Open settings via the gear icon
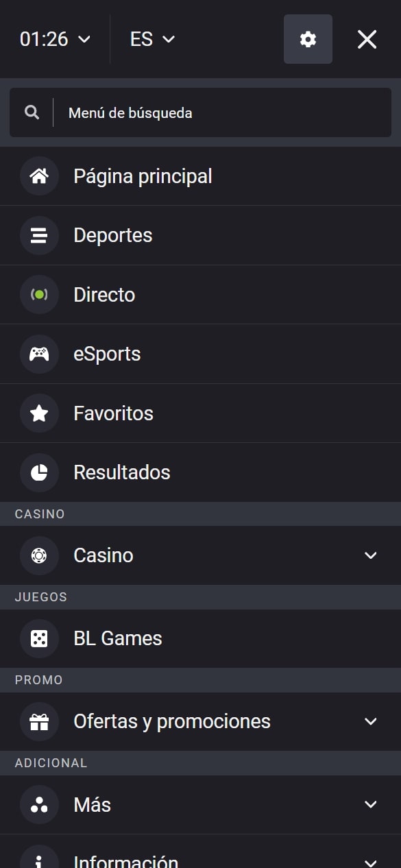401x868 pixels. point(308,39)
